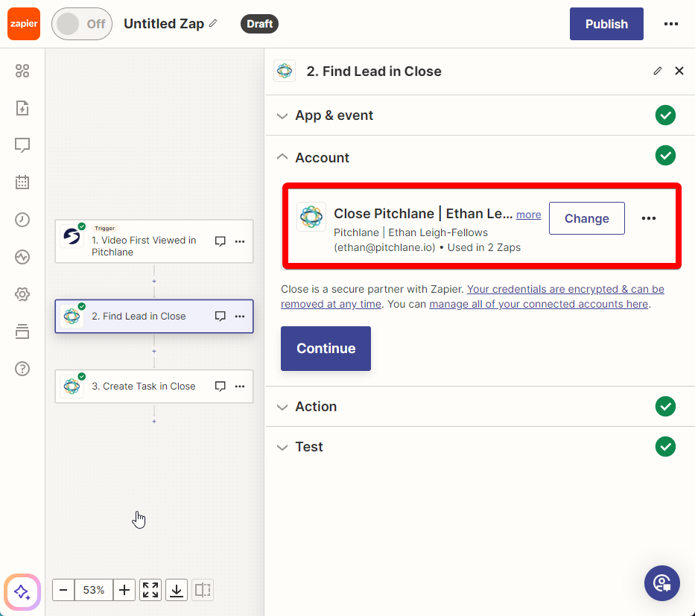This screenshot has width=695, height=616.
Task: Open the apps grid icon in sidebar
Action: (x=22, y=71)
